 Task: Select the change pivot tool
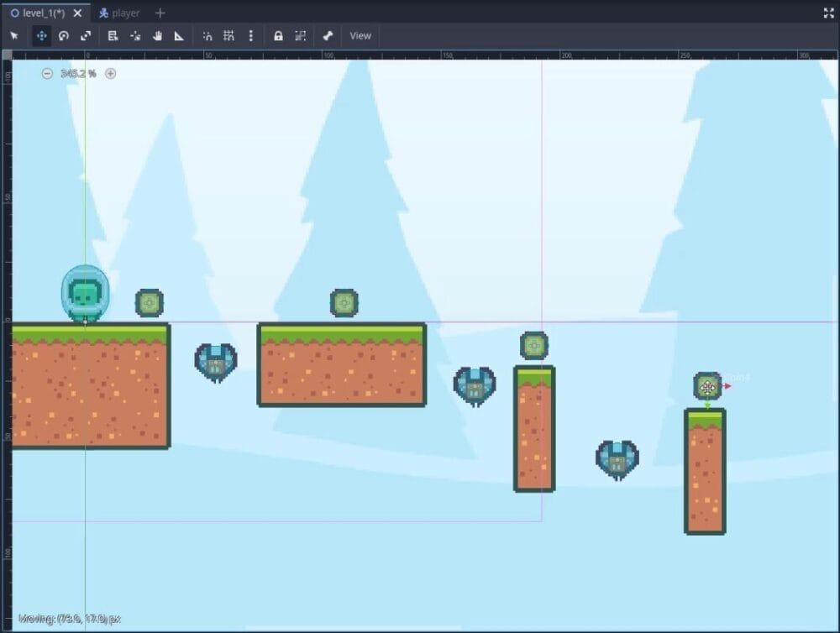(135, 36)
